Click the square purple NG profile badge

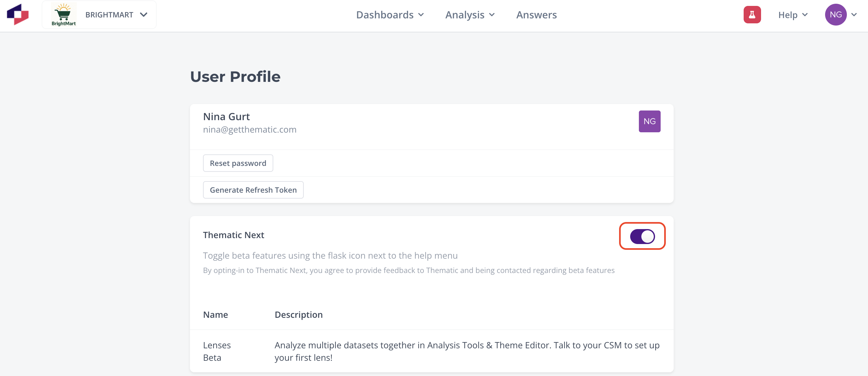click(649, 121)
